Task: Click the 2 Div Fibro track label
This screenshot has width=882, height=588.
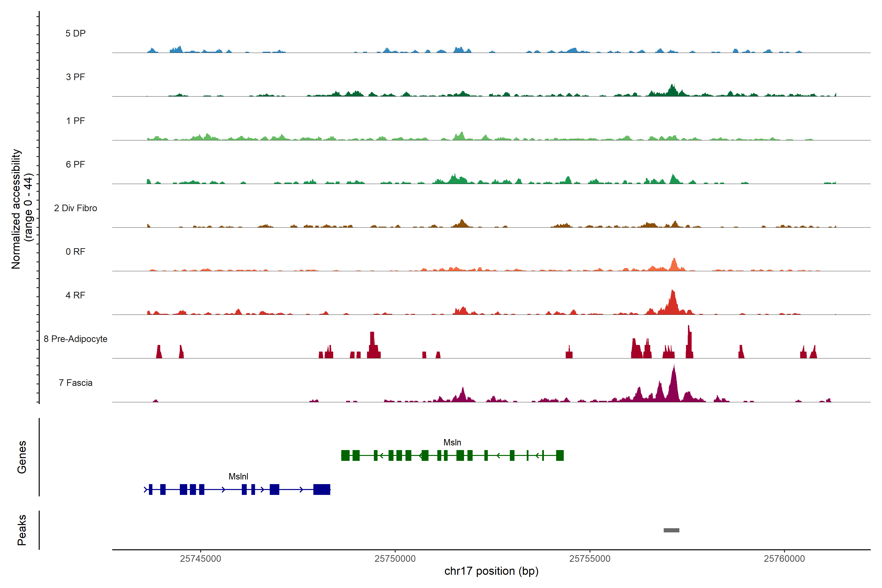Action: (75, 208)
